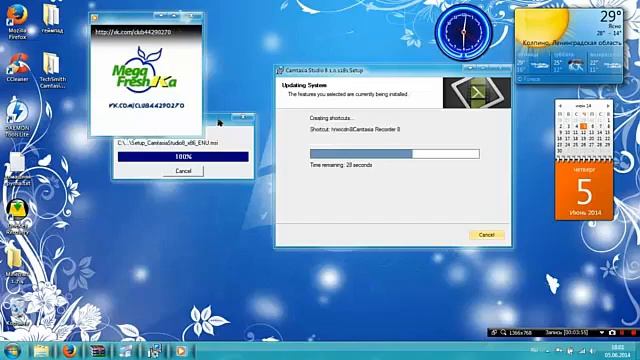
Task: Click the volume icon in system tray
Action: click(x=592, y=351)
